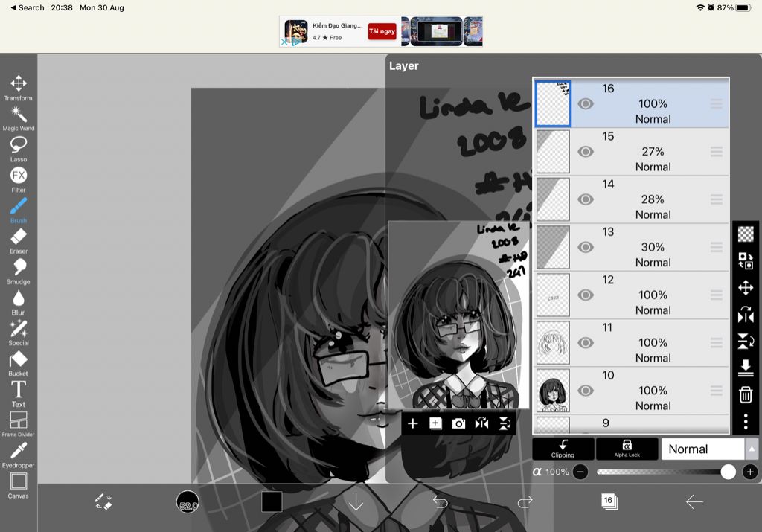Select the Brush tool
The width and height of the screenshot is (762, 532).
19,211
